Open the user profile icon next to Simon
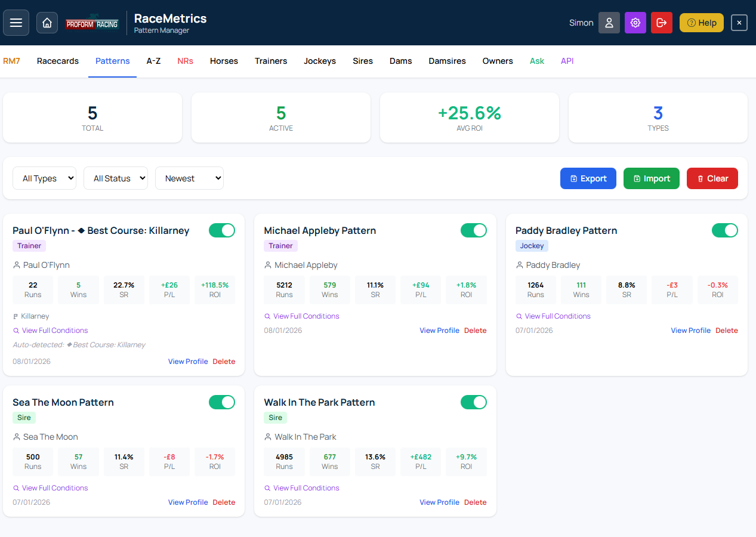The width and height of the screenshot is (756, 537). tap(609, 22)
